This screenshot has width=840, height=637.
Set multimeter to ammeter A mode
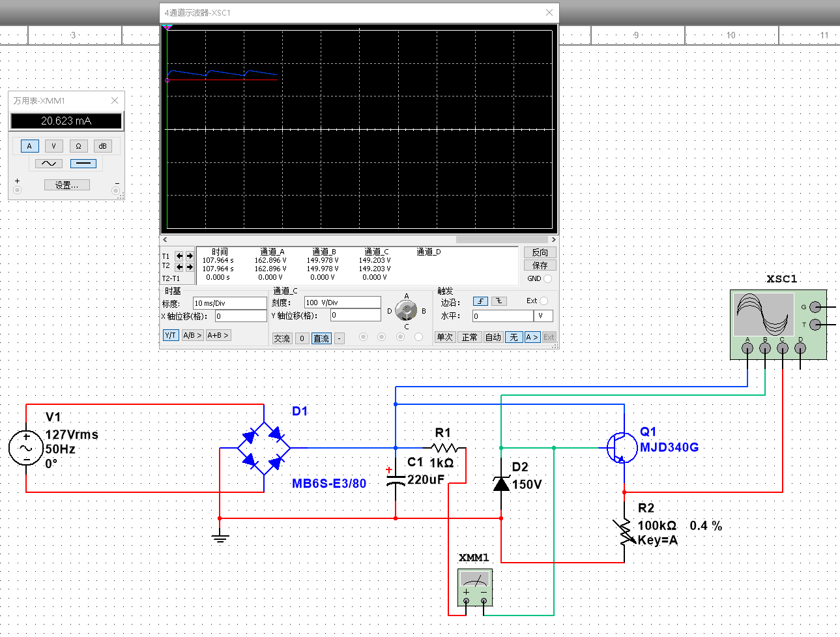pos(29,146)
